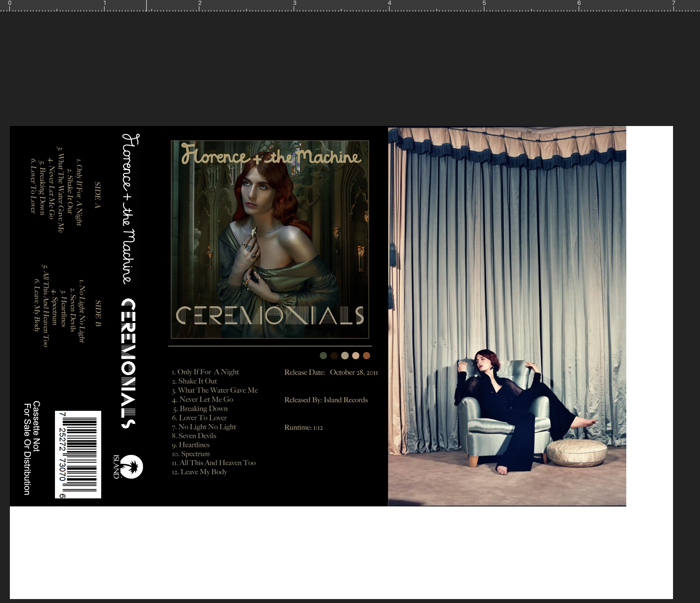Select the barcode graphic on the spine
Viewport: 700px width, 603px height.
pyautogui.click(x=78, y=454)
